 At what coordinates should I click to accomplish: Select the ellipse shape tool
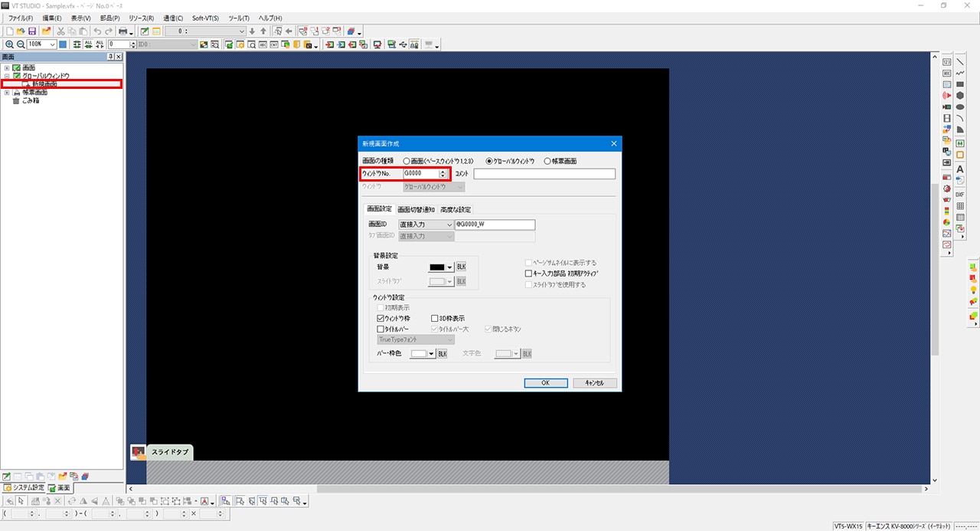pyautogui.click(x=960, y=107)
